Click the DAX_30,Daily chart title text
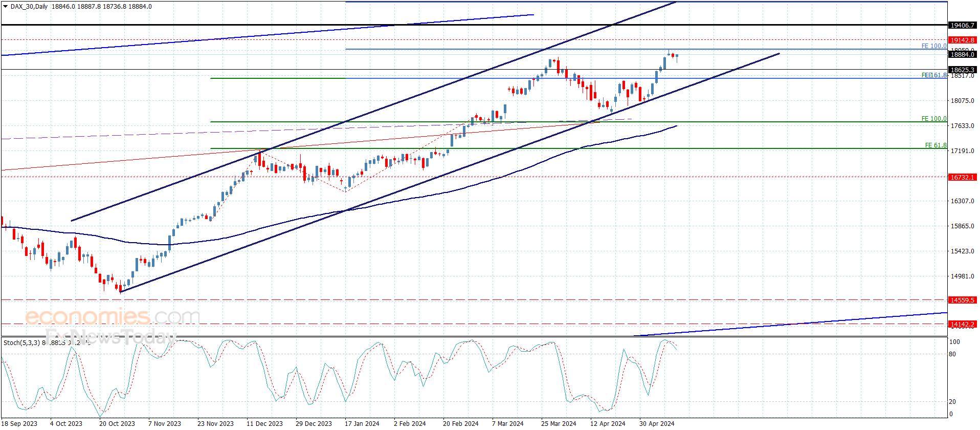980x430 pixels. pos(29,7)
